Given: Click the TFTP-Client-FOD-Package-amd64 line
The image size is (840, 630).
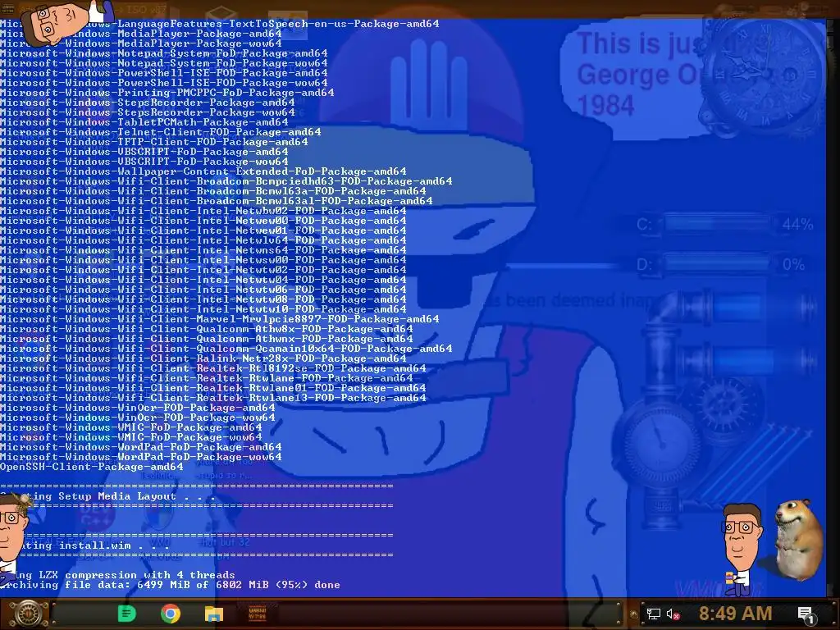Looking at the screenshot, I should [154, 142].
